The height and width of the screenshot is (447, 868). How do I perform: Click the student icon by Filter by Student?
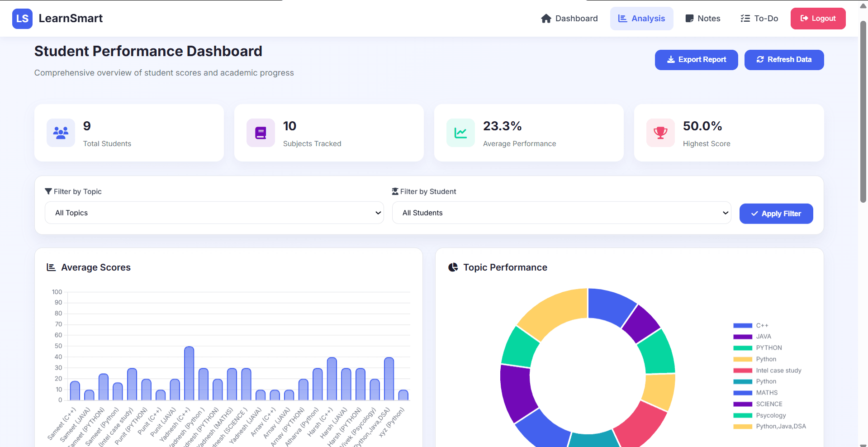(395, 191)
